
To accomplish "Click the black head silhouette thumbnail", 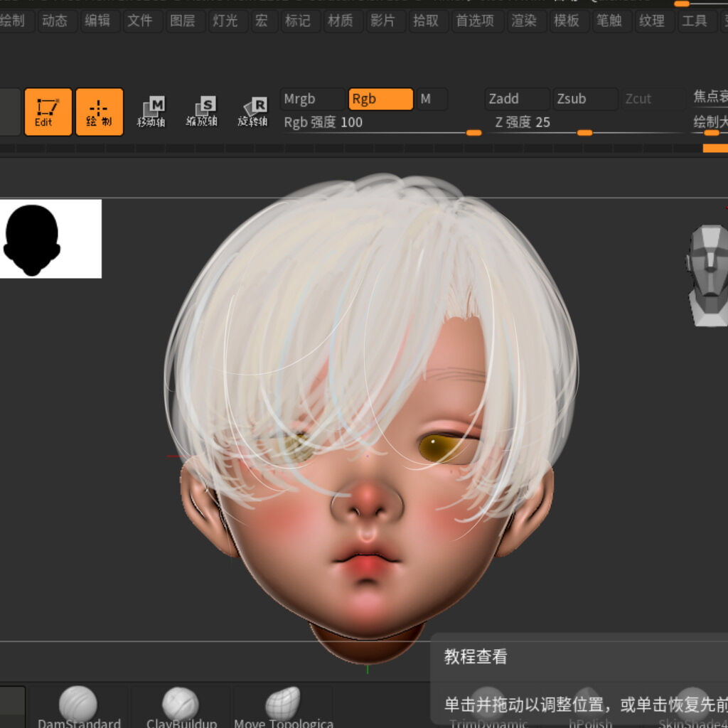I will point(50,239).
